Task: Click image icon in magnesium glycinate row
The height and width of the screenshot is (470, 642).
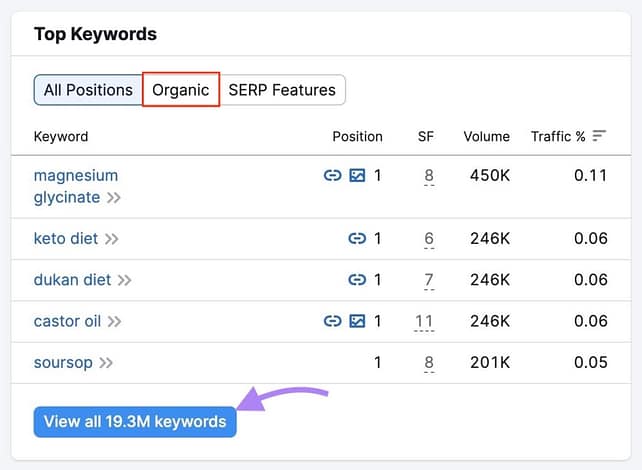Action: 357,176
